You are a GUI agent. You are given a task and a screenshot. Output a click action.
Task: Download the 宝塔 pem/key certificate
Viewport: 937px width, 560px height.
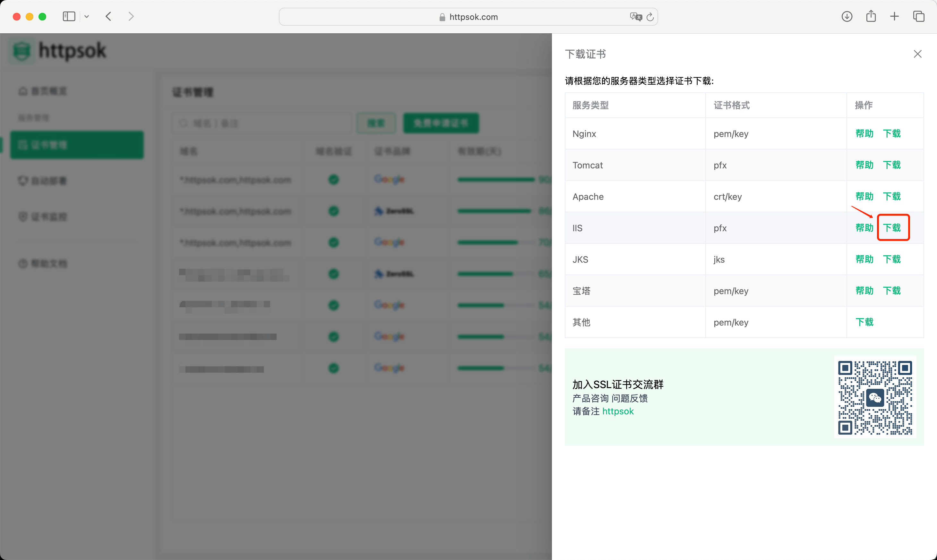pyautogui.click(x=892, y=291)
